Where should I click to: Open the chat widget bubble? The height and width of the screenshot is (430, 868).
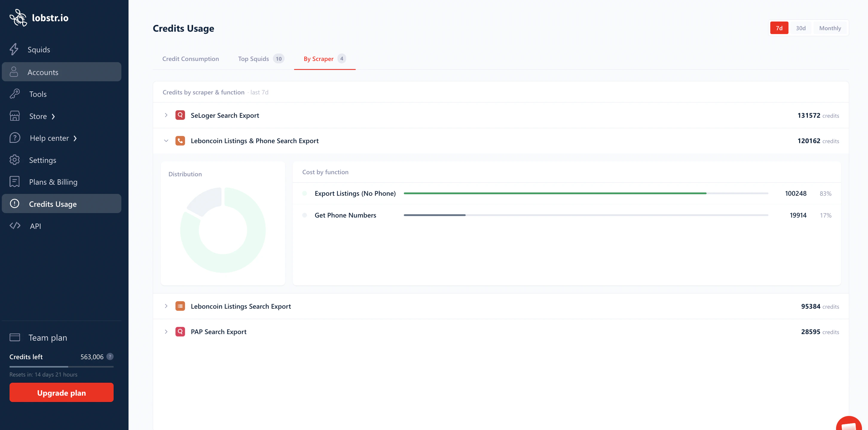coord(849,423)
